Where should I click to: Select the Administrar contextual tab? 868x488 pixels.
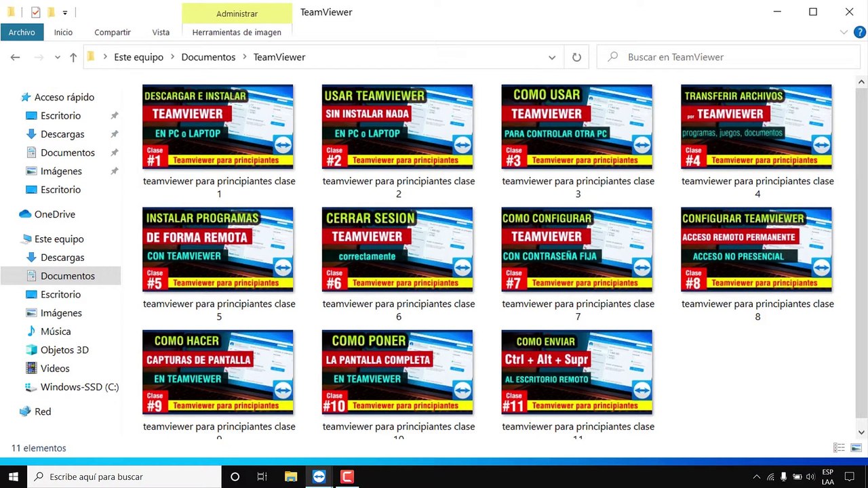237,14
